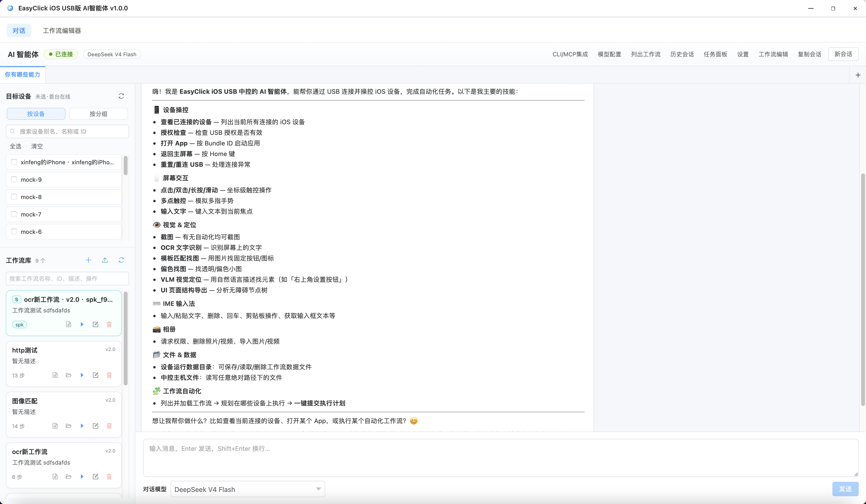Delete the spk ocr新工作流 package
Screen dimensions: 866x504
tap(109, 324)
